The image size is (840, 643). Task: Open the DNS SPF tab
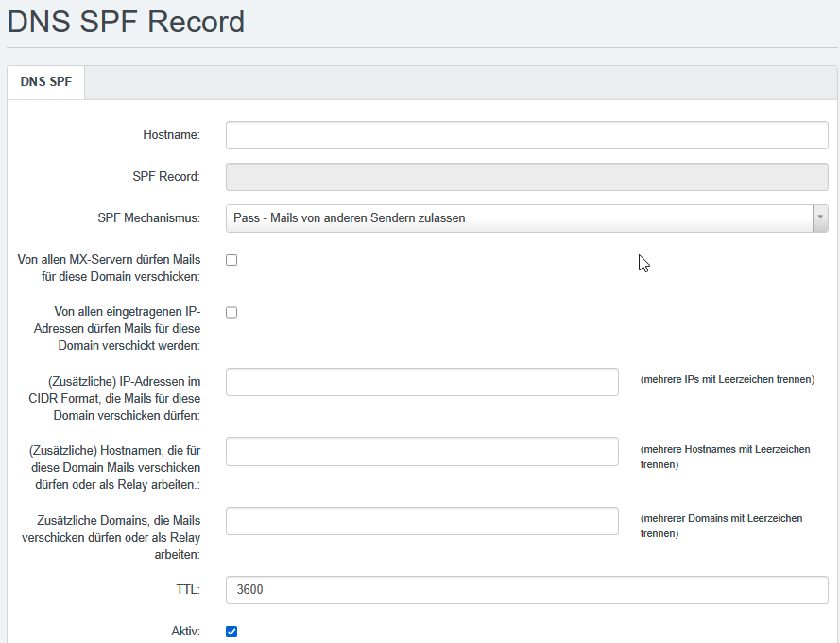pyautogui.click(x=46, y=82)
